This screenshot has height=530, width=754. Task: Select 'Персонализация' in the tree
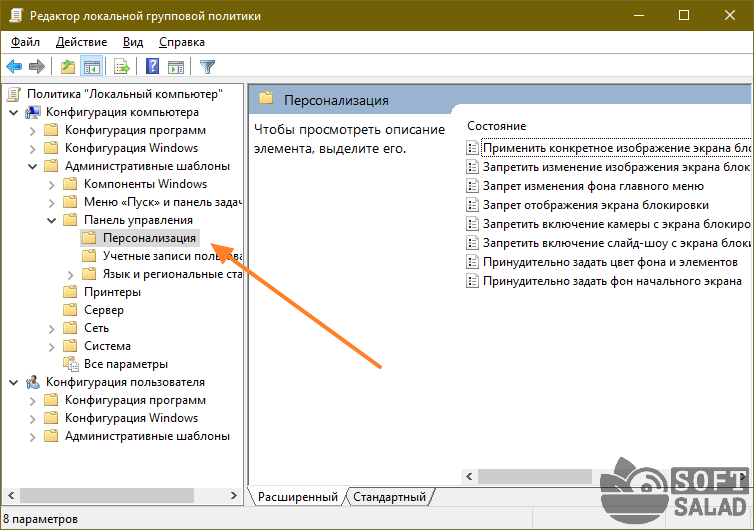149,238
